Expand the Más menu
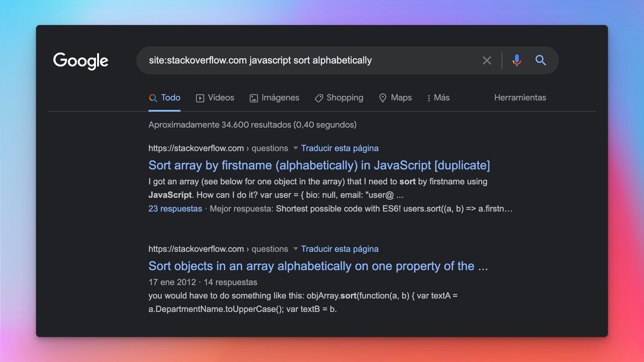 click(x=438, y=98)
